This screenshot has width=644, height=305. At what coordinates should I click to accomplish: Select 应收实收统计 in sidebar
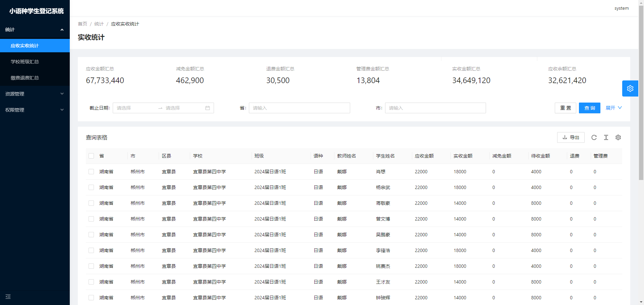pyautogui.click(x=35, y=46)
